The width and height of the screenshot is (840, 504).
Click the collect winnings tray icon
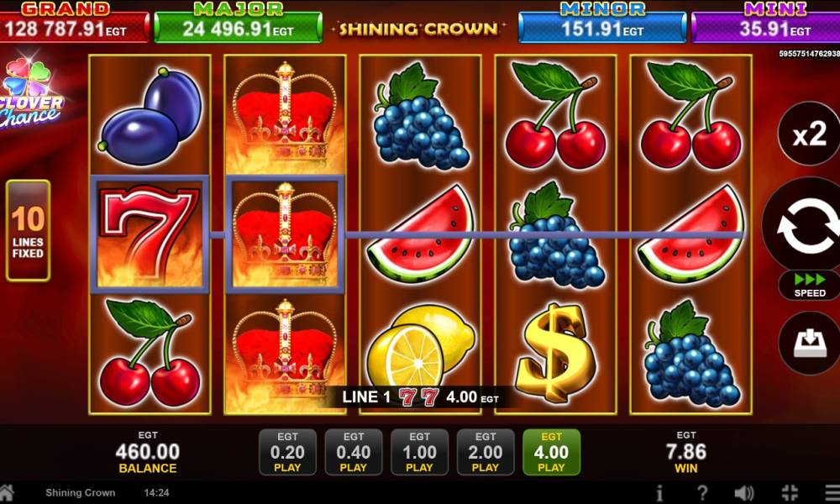point(809,343)
